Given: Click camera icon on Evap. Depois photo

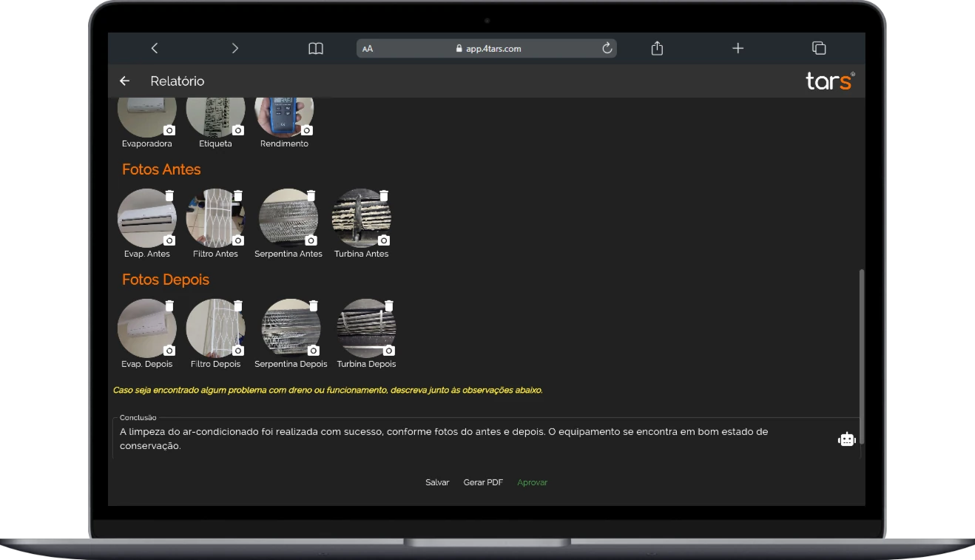Looking at the screenshot, I should (x=169, y=351).
